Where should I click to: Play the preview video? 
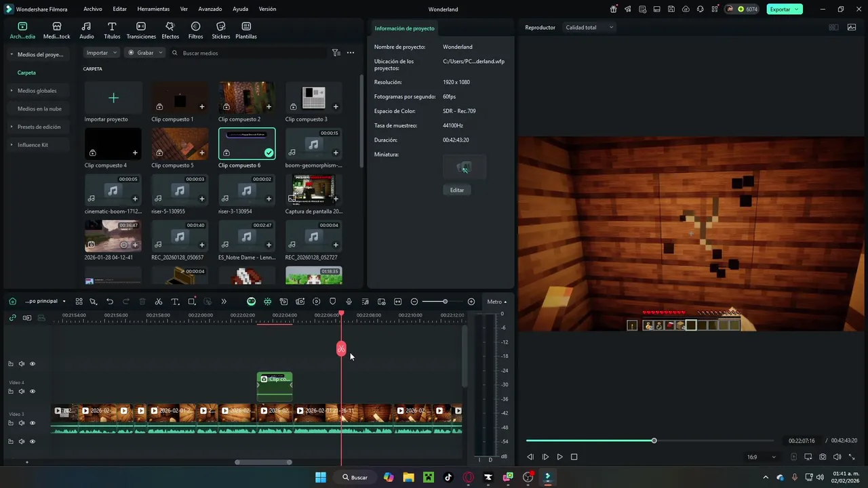point(559,457)
